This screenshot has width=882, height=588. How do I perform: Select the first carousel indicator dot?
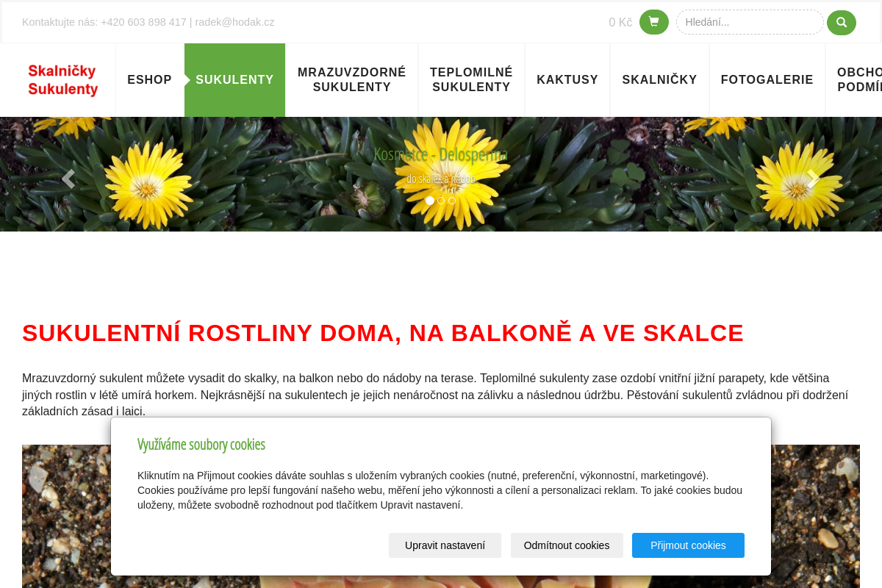pyautogui.click(x=429, y=200)
